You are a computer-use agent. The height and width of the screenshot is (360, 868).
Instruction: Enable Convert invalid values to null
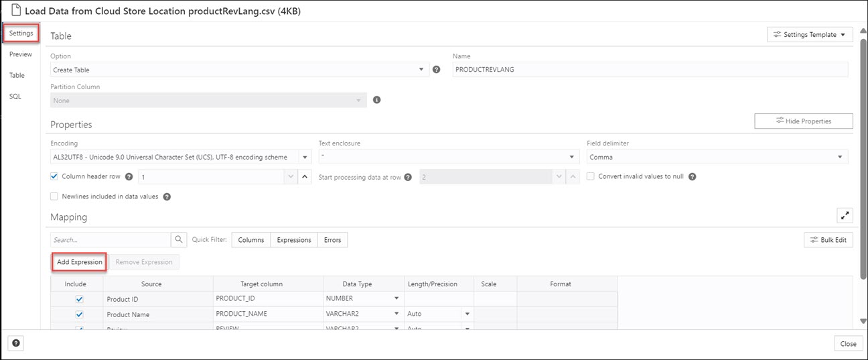(x=591, y=177)
